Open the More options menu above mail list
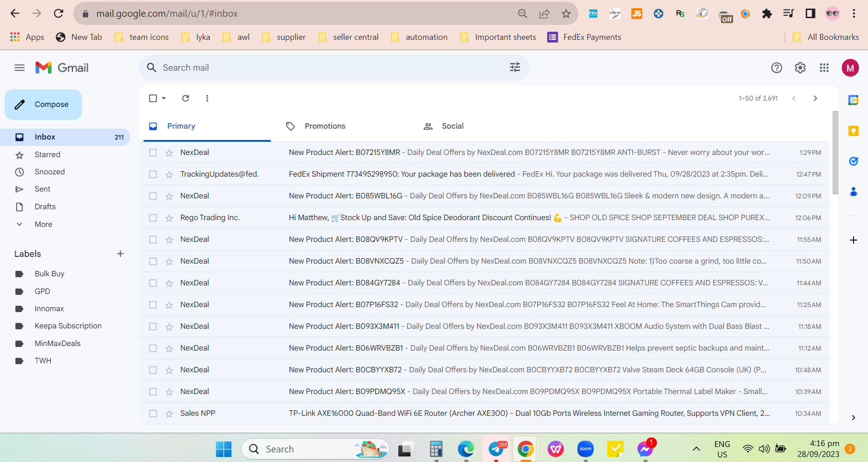Image resolution: width=868 pixels, height=462 pixels. (x=207, y=98)
